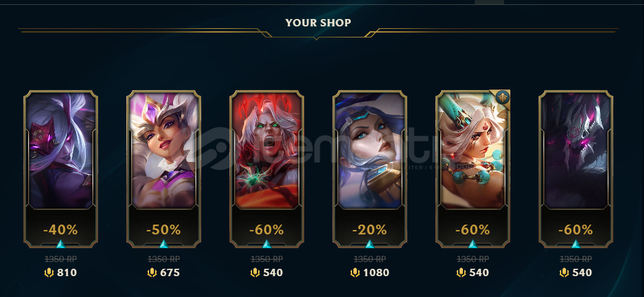The image size is (644, 297).
Task: Click the crossed-out 1350 RP above the 810 price
Action: pos(61,259)
